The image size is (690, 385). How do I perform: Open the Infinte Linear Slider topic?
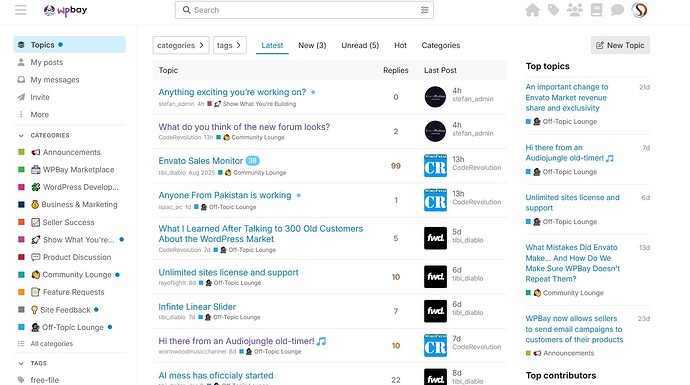pos(197,307)
